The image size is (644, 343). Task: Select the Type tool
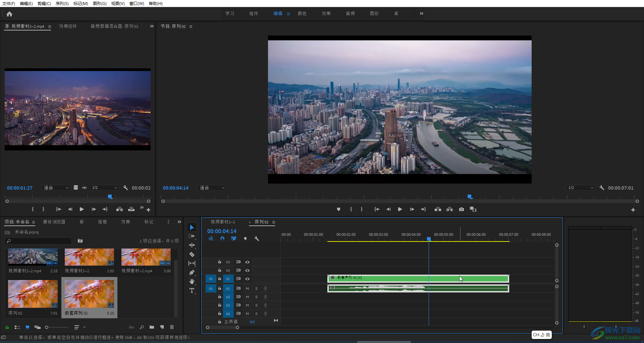pos(192,290)
